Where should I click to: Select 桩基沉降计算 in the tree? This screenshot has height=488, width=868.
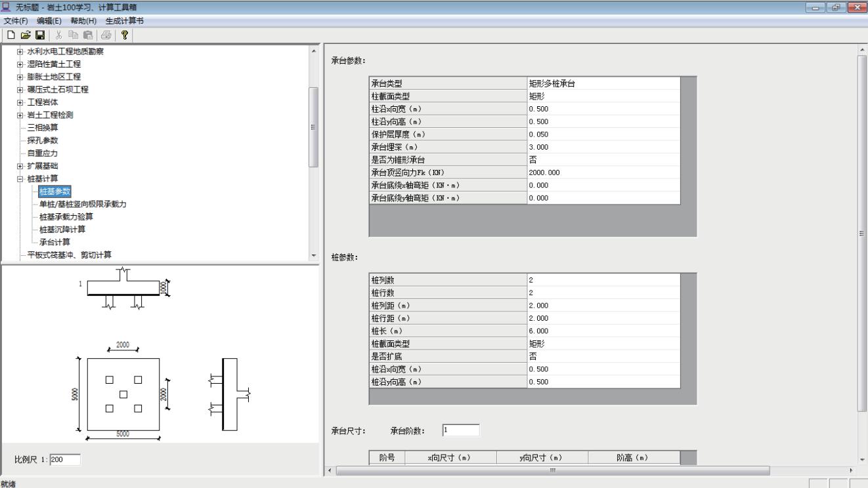pos(62,230)
